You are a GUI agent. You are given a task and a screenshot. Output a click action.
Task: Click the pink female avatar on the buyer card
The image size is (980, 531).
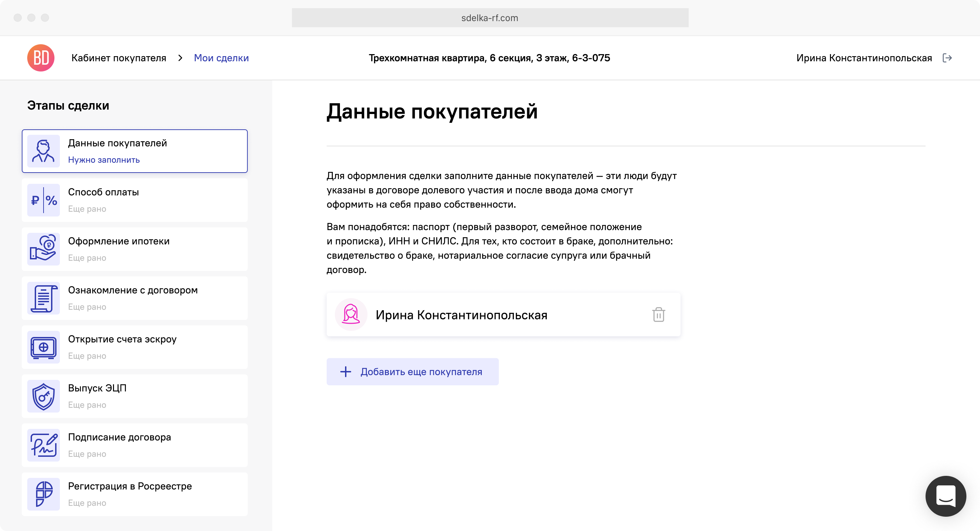point(351,315)
